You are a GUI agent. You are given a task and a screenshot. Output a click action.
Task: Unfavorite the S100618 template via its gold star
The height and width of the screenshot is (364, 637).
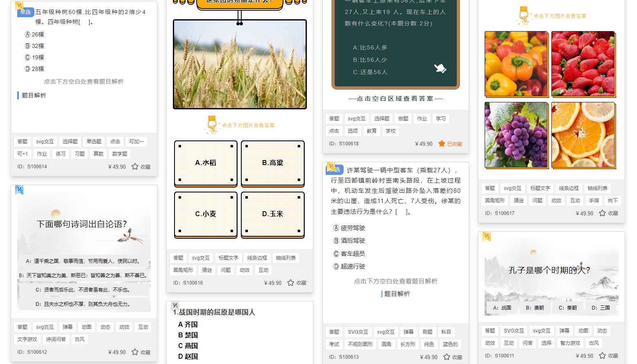[441, 144]
